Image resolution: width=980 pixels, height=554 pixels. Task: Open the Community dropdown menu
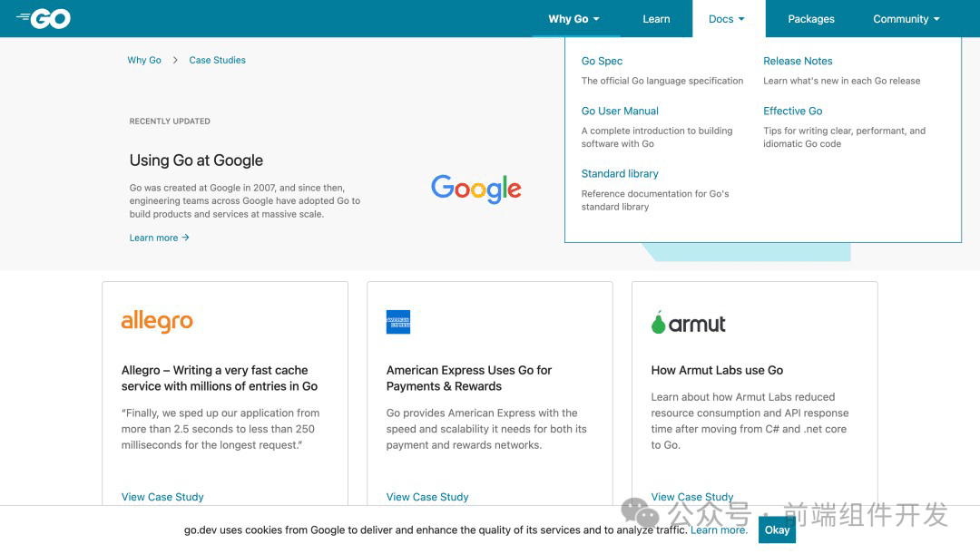tap(906, 19)
